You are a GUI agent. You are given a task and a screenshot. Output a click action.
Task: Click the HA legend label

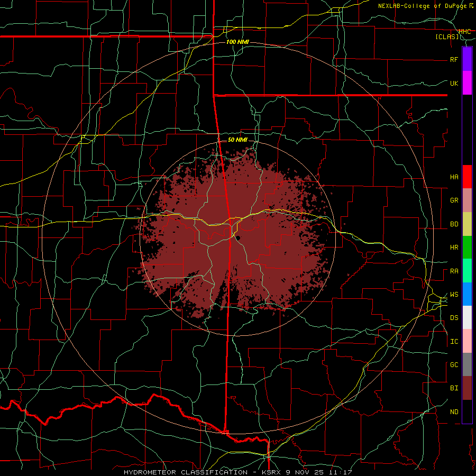click(x=454, y=177)
